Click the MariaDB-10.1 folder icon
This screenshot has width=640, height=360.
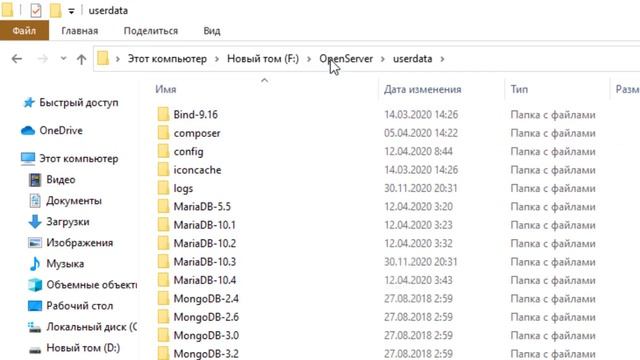click(x=163, y=224)
